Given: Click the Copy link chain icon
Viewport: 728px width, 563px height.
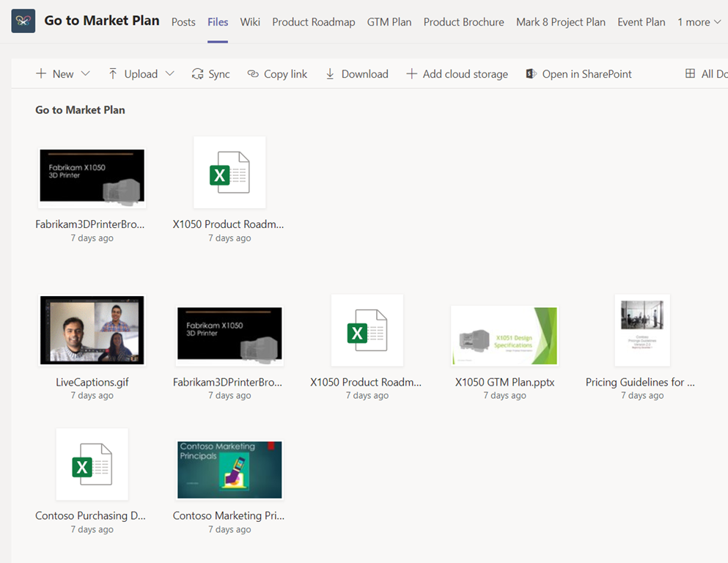Looking at the screenshot, I should tap(253, 74).
